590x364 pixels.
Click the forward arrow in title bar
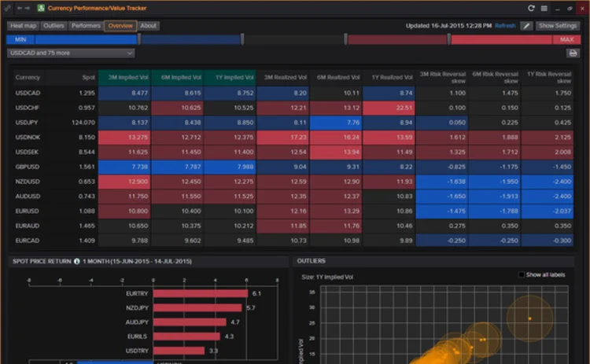[x=27, y=8]
